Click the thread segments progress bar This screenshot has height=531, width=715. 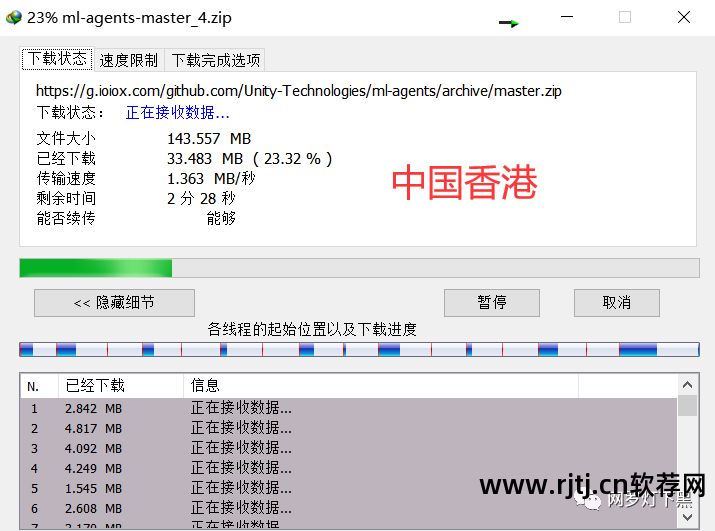(359, 349)
